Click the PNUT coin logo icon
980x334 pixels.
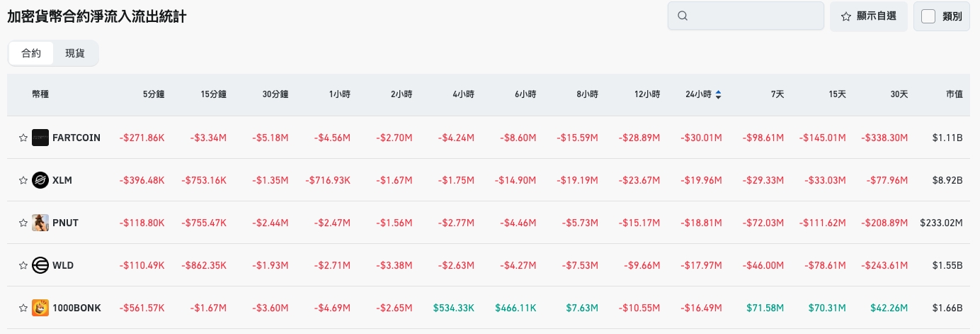[x=40, y=223]
